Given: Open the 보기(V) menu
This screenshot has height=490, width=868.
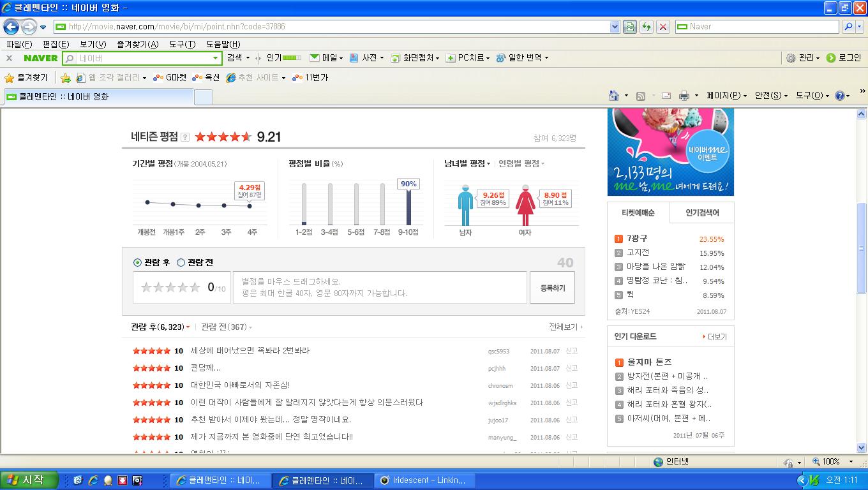Looking at the screenshot, I should pos(93,44).
